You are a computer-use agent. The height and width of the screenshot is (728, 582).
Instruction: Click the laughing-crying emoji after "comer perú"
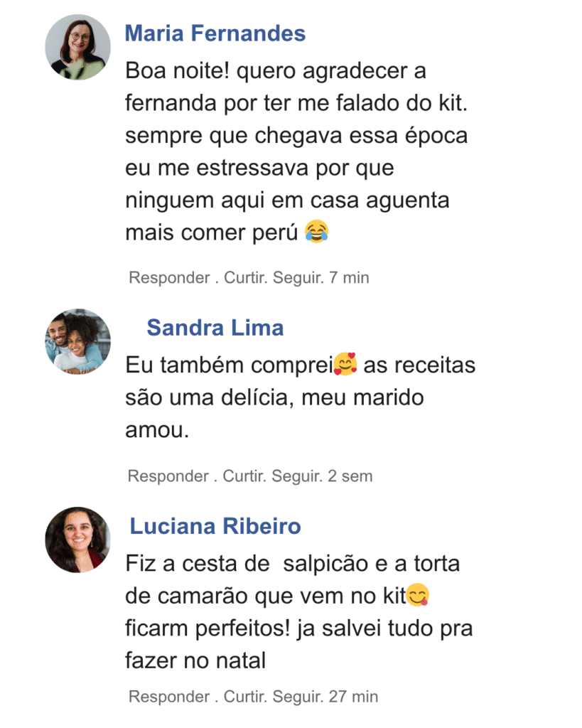[316, 231]
